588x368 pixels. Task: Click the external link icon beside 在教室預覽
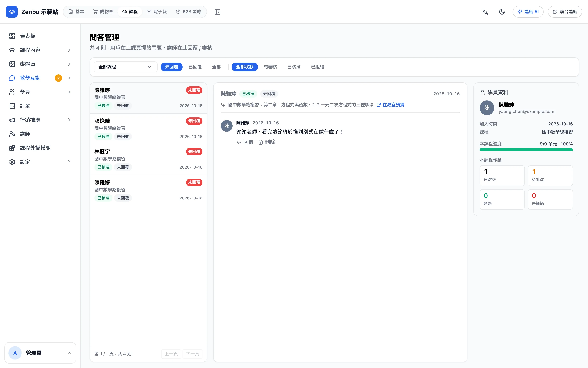point(379,105)
